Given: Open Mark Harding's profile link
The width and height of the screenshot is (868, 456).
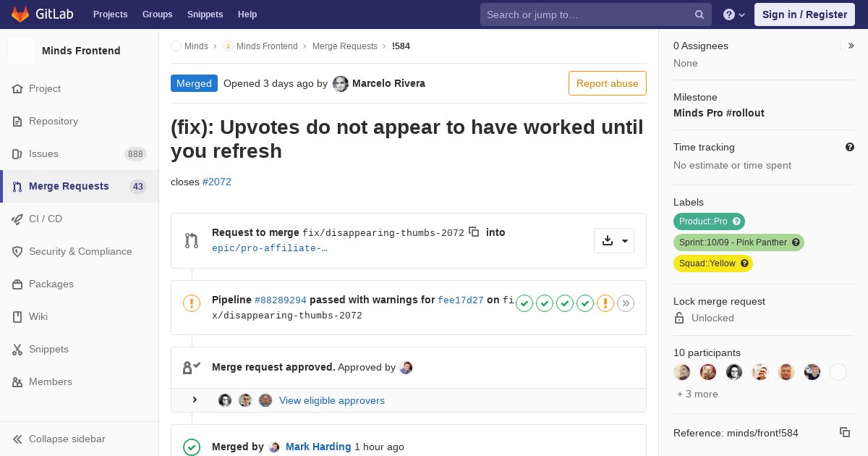Looking at the screenshot, I should point(318,447).
